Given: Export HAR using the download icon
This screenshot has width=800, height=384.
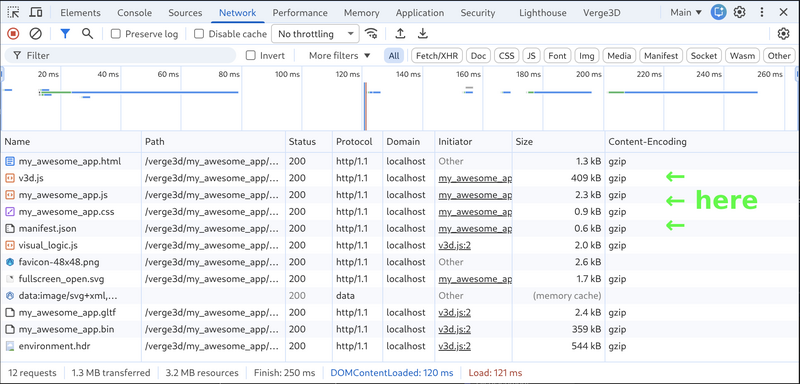Looking at the screenshot, I should point(422,34).
